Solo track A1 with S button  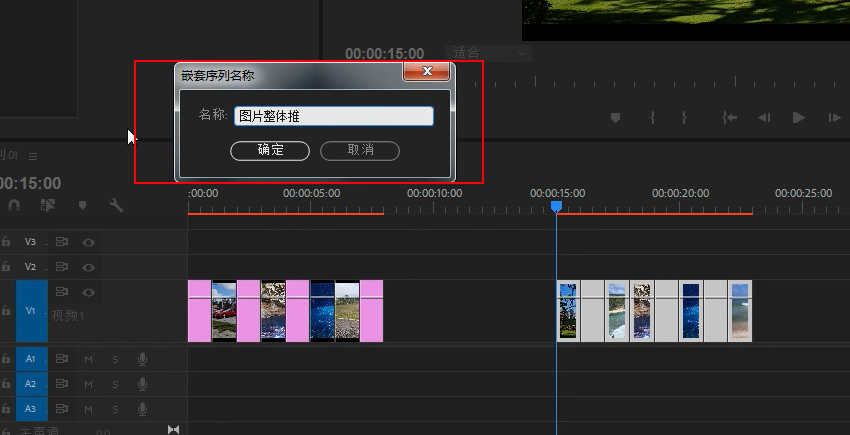tap(115, 360)
